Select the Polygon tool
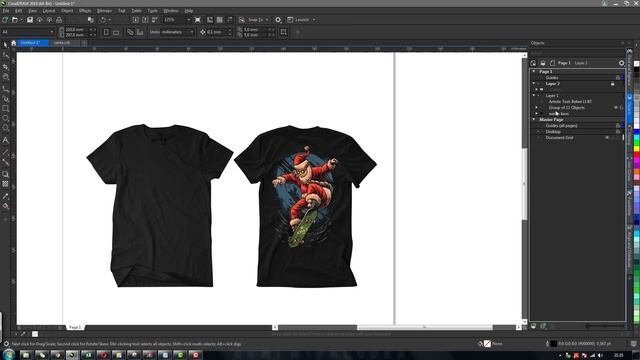 click(5, 128)
